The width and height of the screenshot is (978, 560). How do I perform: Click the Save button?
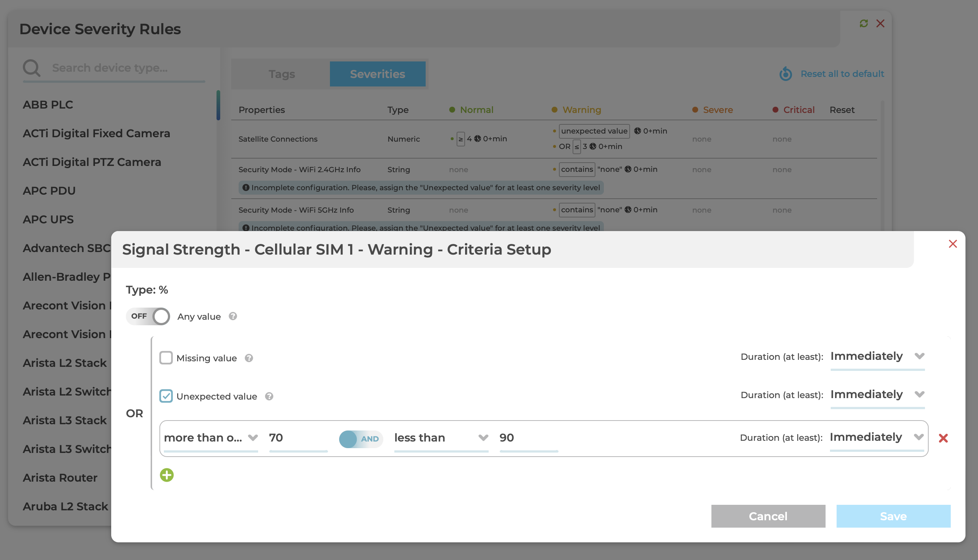893,516
